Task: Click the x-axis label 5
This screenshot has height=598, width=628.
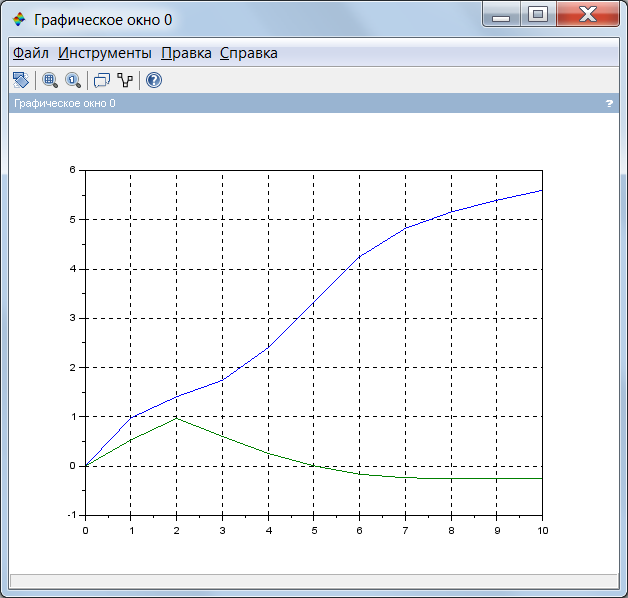Action: click(x=314, y=531)
